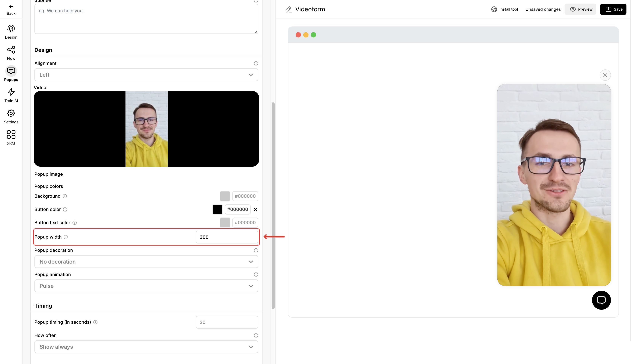Clear the Button color value
Image resolution: width=631 pixels, height=364 pixels.
tap(255, 209)
